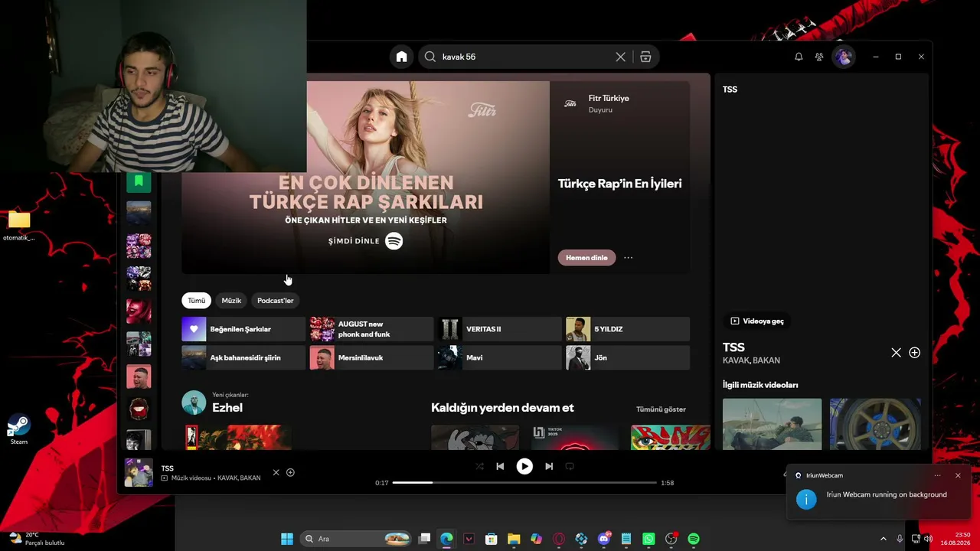980x551 pixels.
Task: Switch to the 'Podcast'ler' filter chip
Action: 276,301
